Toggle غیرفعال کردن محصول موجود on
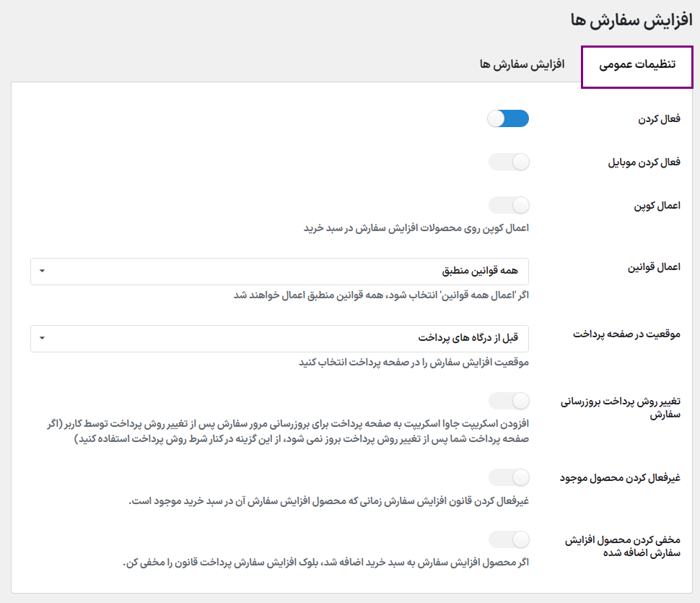 pyautogui.click(x=508, y=477)
